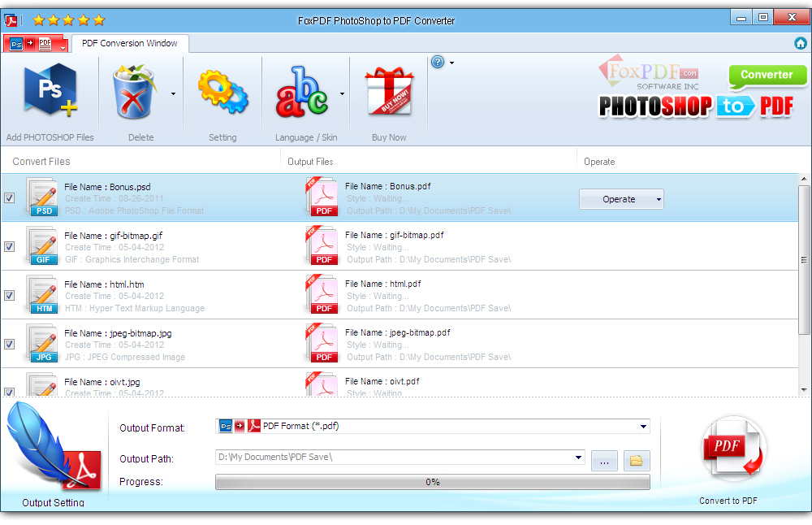Click the blue help question mark icon

click(438, 63)
